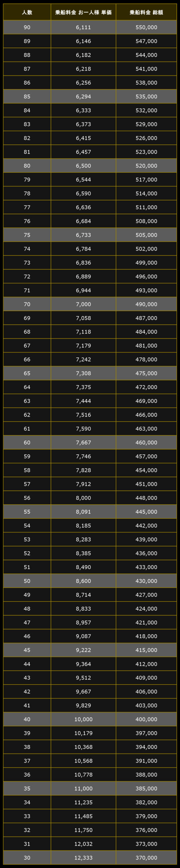Click the row for 35 people
This screenshot has height=868, width=180.
coord(90,788)
